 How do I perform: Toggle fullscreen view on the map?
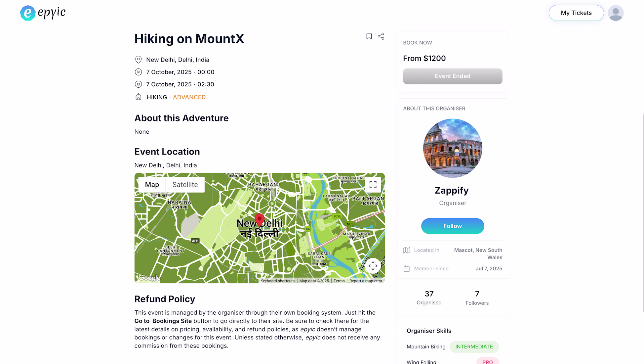point(373,185)
